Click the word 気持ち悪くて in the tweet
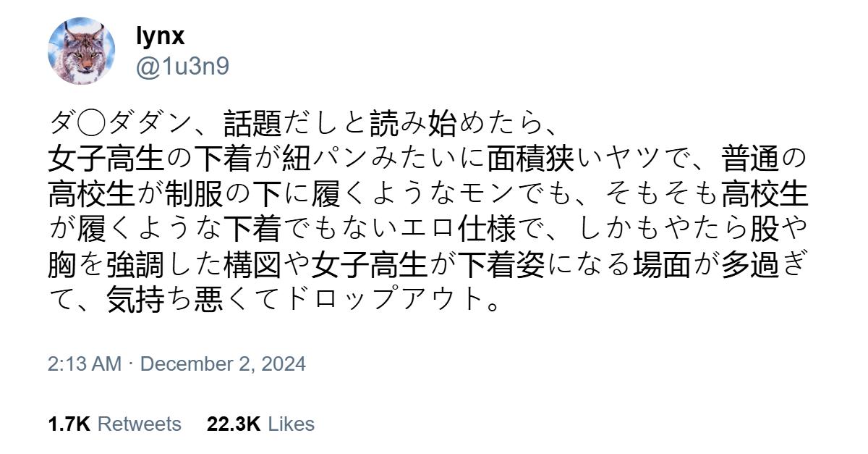The image size is (868, 454). coord(194,300)
